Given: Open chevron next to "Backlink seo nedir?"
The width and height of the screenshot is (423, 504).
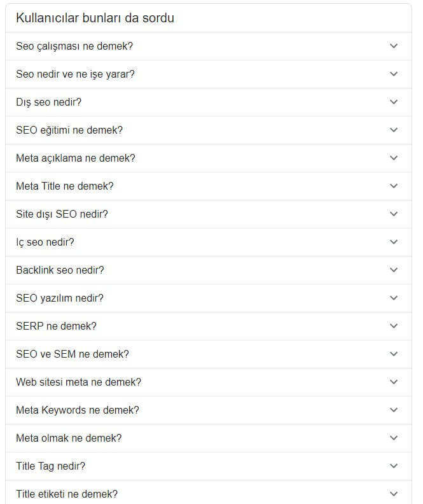Looking at the screenshot, I should click(x=394, y=270).
